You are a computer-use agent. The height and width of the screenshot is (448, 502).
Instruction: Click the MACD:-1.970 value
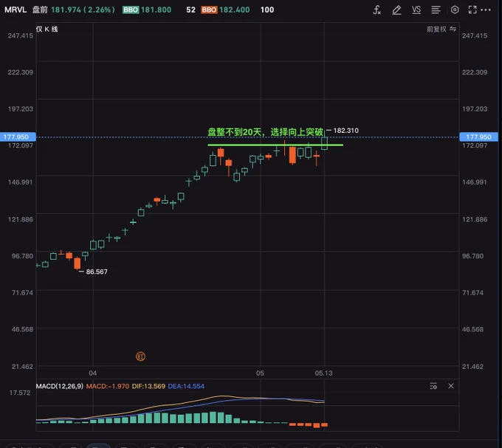(108, 386)
